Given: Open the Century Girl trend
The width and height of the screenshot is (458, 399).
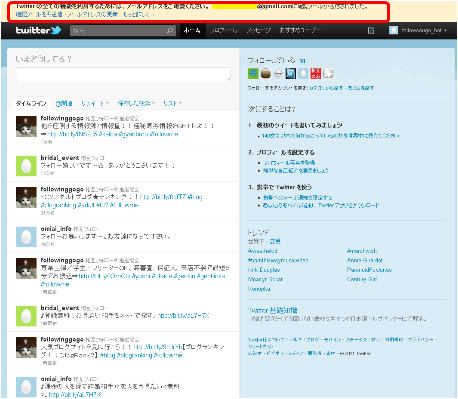Looking at the screenshot, I should pos(362,279).
